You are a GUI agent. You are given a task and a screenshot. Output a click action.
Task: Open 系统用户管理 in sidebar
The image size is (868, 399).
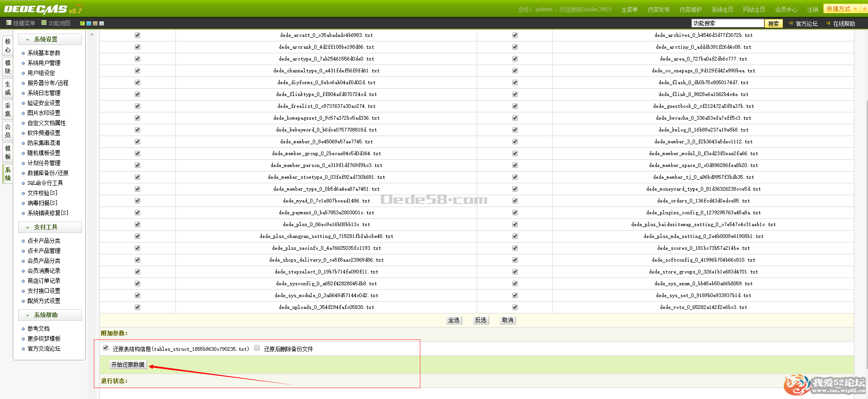(x=44, y=63)
